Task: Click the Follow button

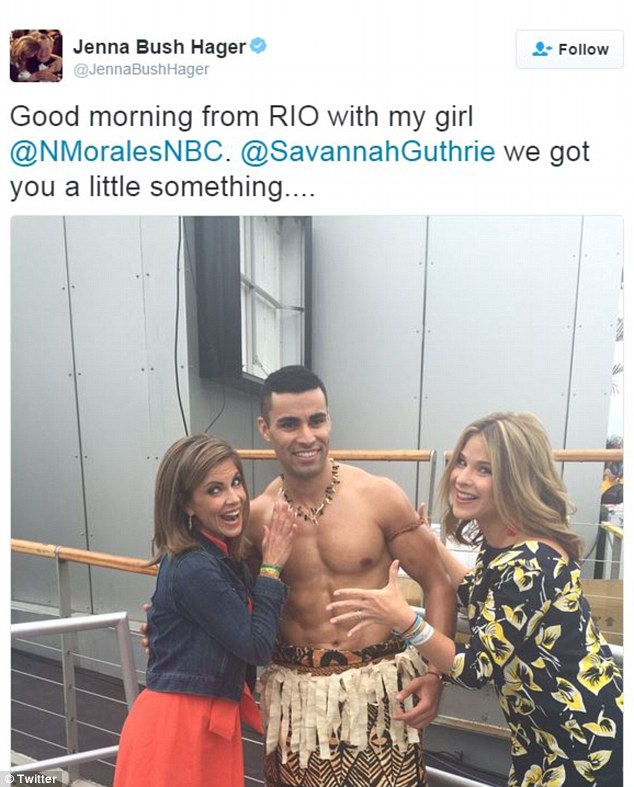Action: [x=569, y=49]
